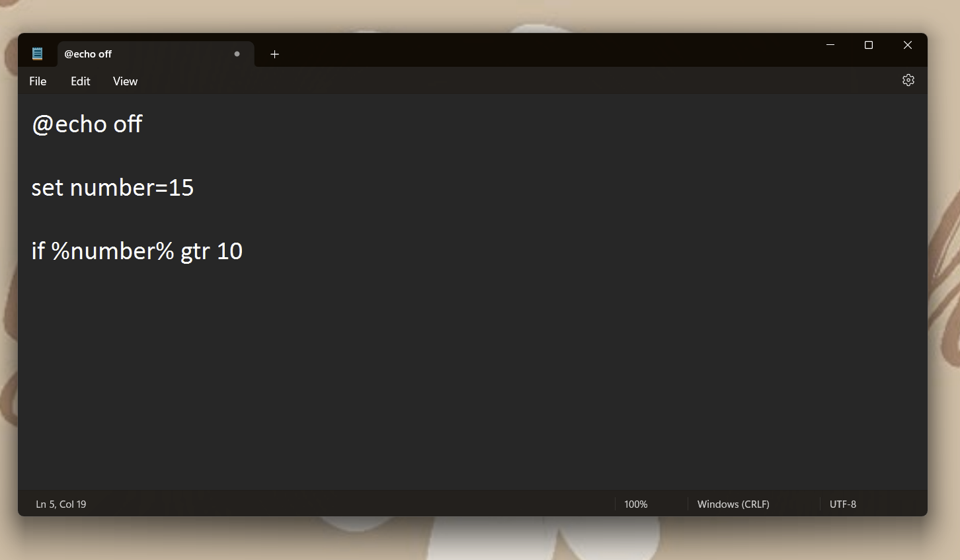The image size is (960, 560).
Task: Click the Windows (CRLF) line ending indicator
Action: pos(733,504)
